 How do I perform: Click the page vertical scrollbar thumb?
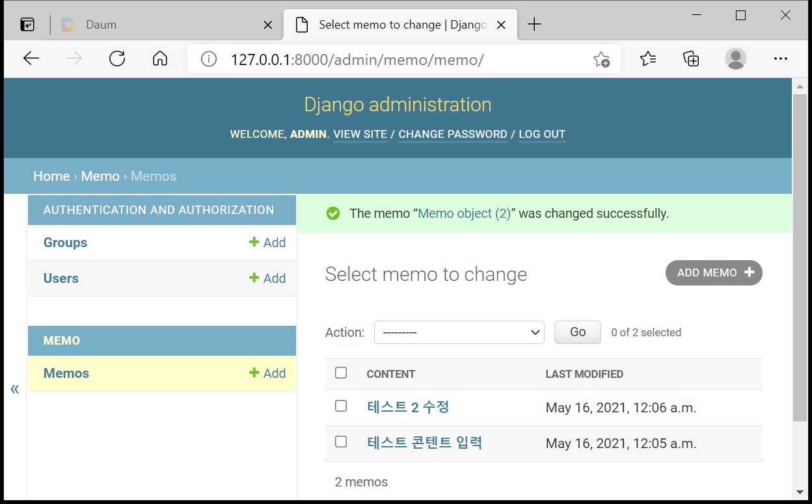tap(800, 257)
